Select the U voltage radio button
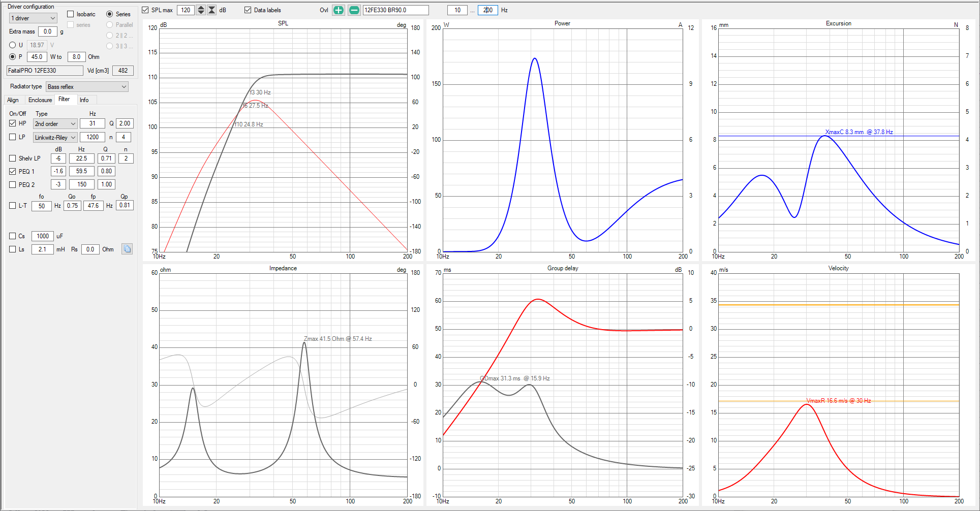The image size is (980, 511). click(x=13, y=45)
